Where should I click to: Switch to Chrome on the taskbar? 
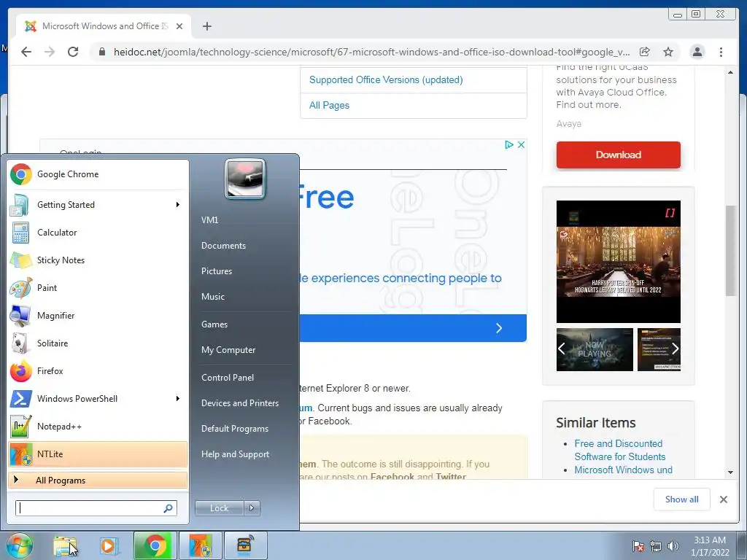click(x=155, y=545)
